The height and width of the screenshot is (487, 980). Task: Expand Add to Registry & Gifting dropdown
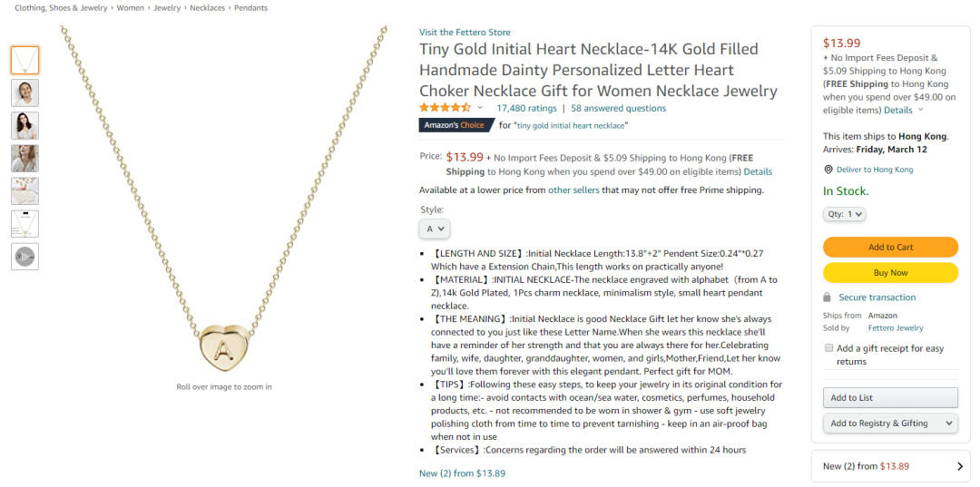[x=890, y=424]
